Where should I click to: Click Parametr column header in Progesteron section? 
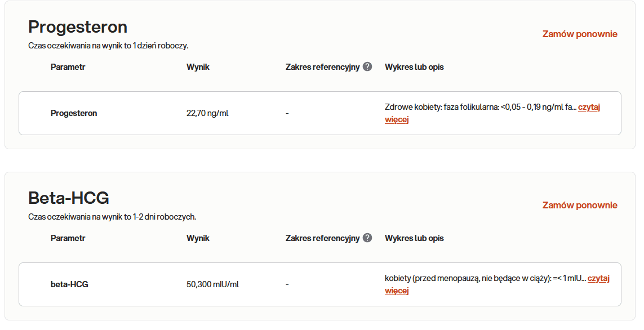68,67
